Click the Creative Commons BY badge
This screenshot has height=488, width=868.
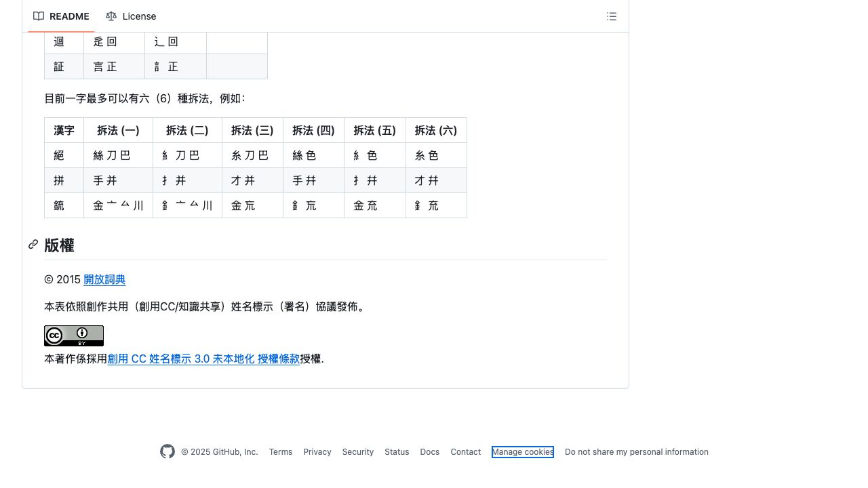[x=74, y=335]
